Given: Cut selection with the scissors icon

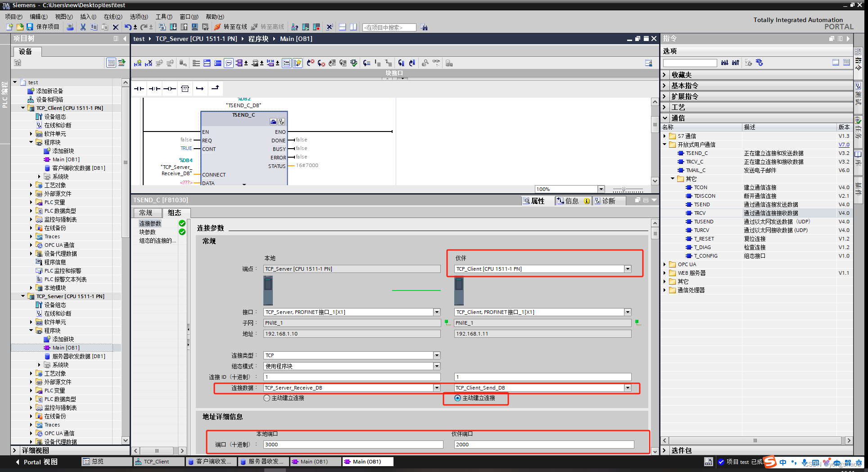Looking at the screenshot, I should [x=83, y=27].
